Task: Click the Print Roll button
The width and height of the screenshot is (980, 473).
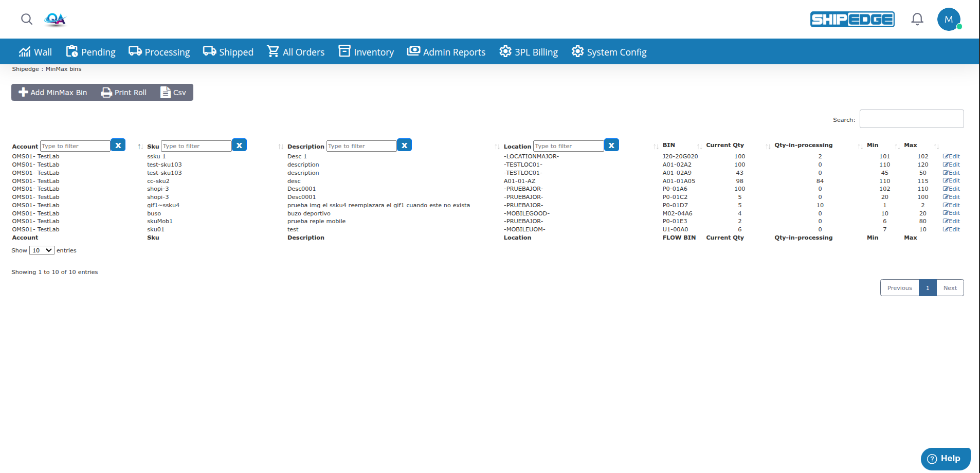Action: [x=124, y=93]
